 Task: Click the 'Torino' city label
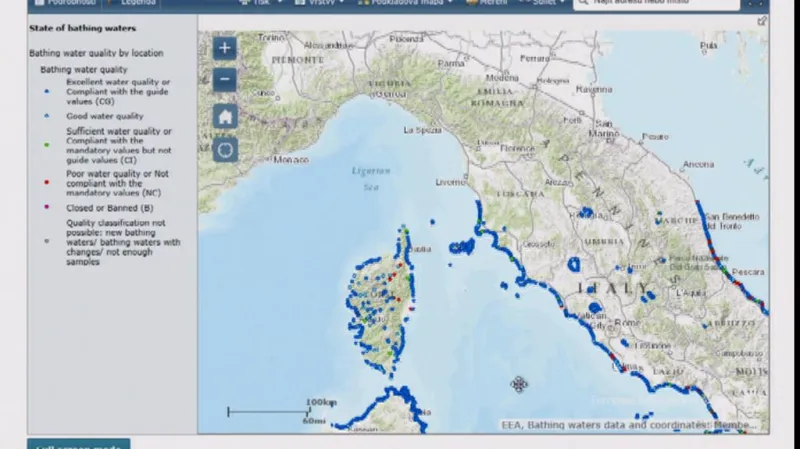271,38
